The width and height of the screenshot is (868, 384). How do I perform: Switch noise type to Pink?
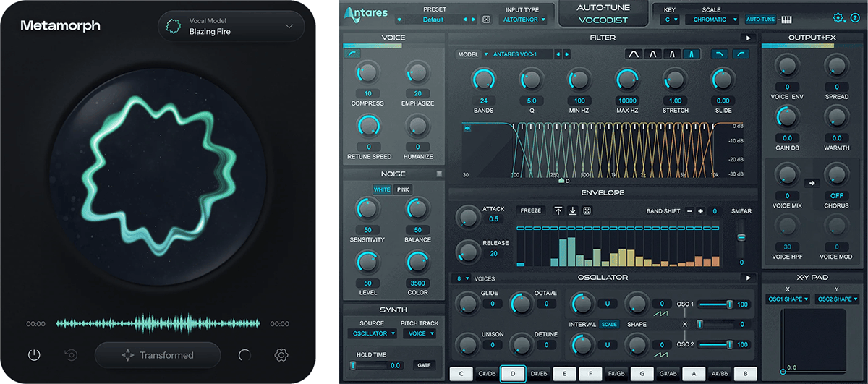pos(404,189)
